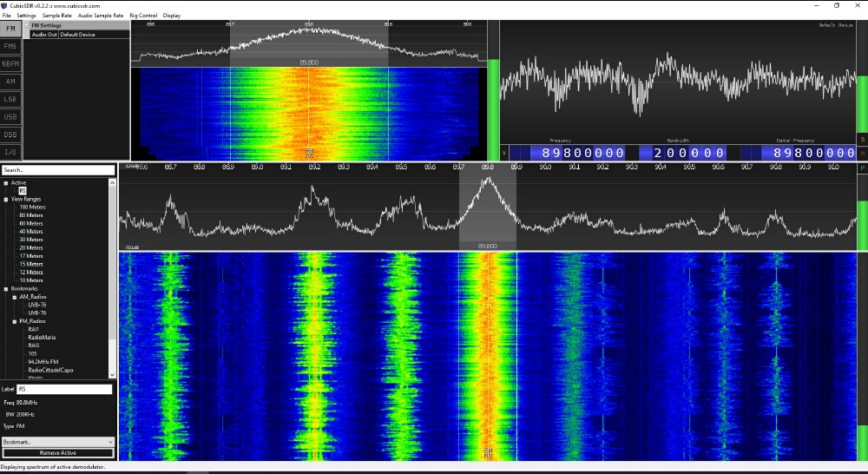Viewport: 868px width, 474px height.
Task: Click the Default Device label in scope
Action: click(836, 25)
